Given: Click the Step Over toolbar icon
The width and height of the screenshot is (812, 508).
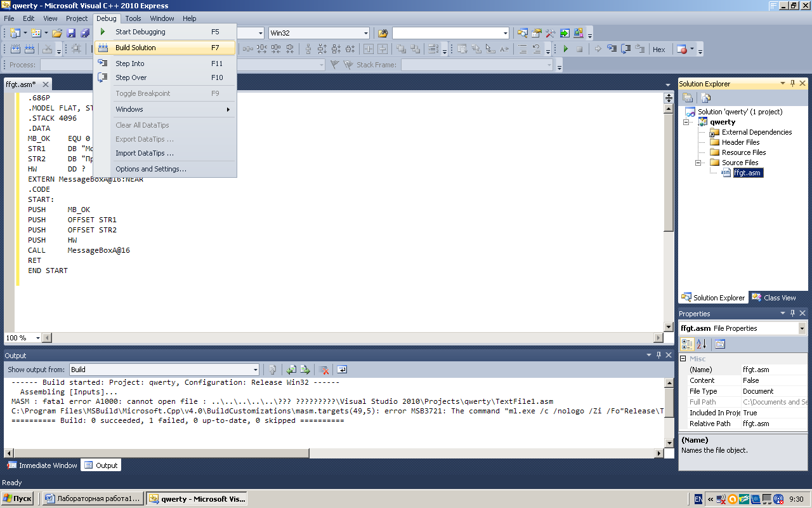Looking at the screenshot, I should click(625, 49).
